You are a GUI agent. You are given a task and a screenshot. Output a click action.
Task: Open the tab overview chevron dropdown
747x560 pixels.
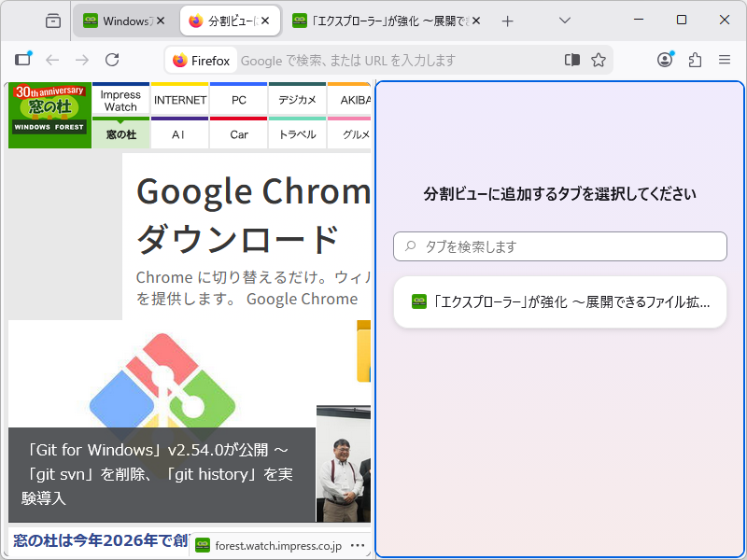[x=563, y=20]
